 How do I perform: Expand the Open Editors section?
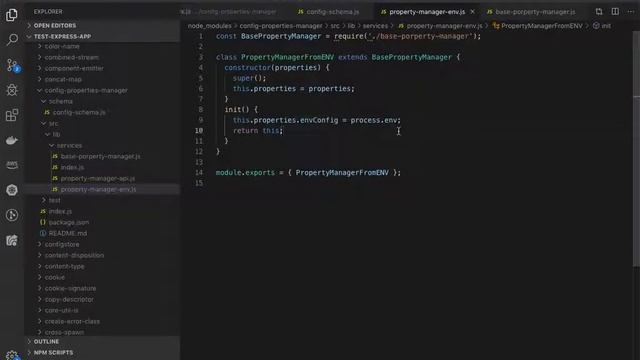102,25
